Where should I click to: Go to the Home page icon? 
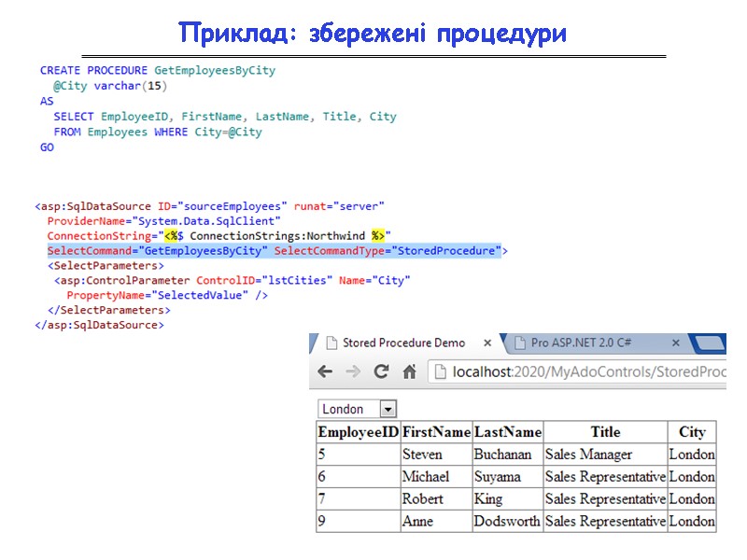click(410, 371)
